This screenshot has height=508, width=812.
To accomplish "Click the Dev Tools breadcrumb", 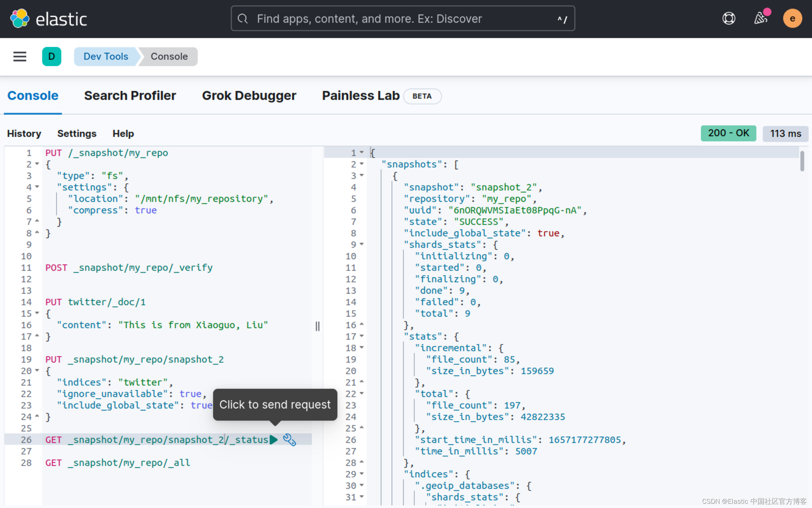I will click(x=106, y=56).
